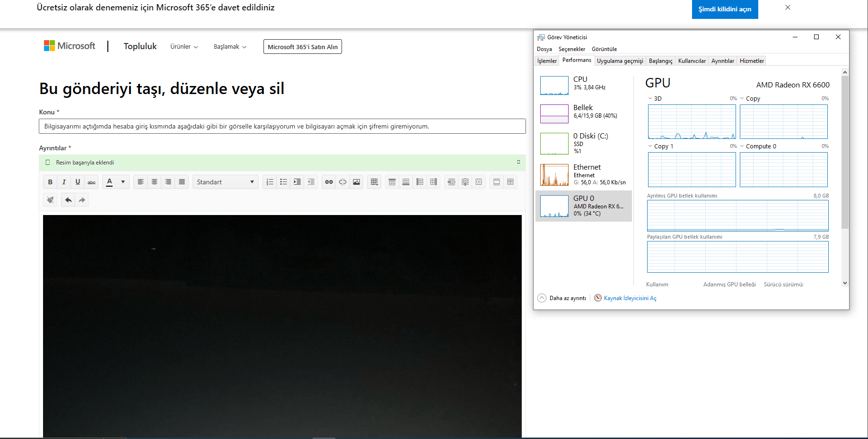This screenshot has height=439, width=868.
Task: Open the Standart paragraph style dropdown
Action: (x=225, y=182)
